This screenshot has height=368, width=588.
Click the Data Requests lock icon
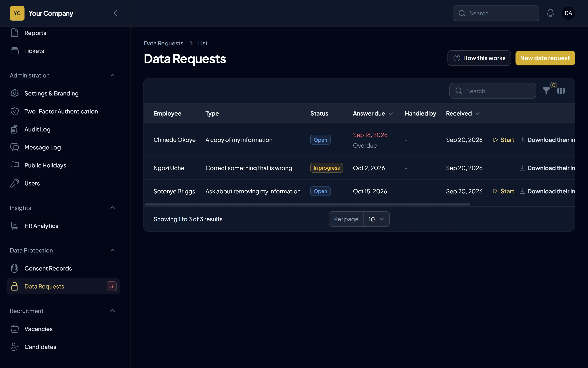[14, 286]
